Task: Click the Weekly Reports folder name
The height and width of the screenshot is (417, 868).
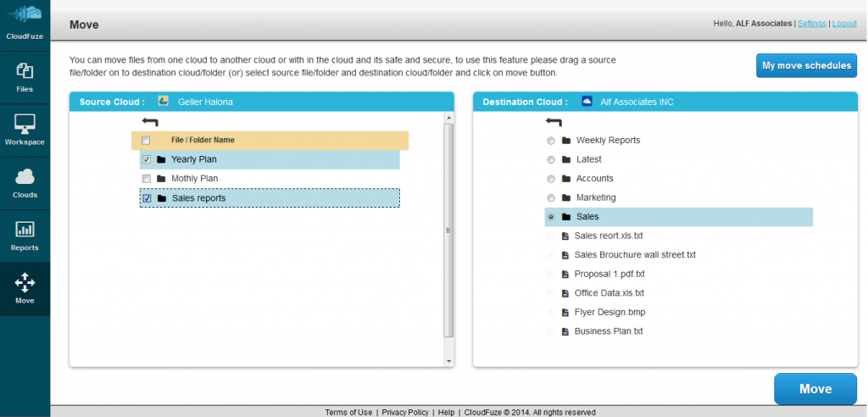Action: pos(609,141)
